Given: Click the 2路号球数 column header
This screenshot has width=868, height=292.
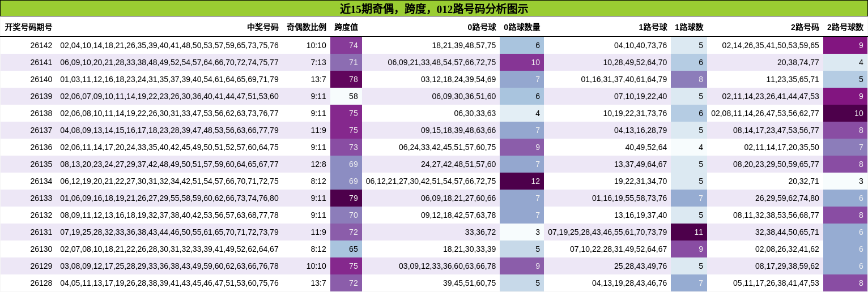Looking at the screenshot, I should click(845, 27).
